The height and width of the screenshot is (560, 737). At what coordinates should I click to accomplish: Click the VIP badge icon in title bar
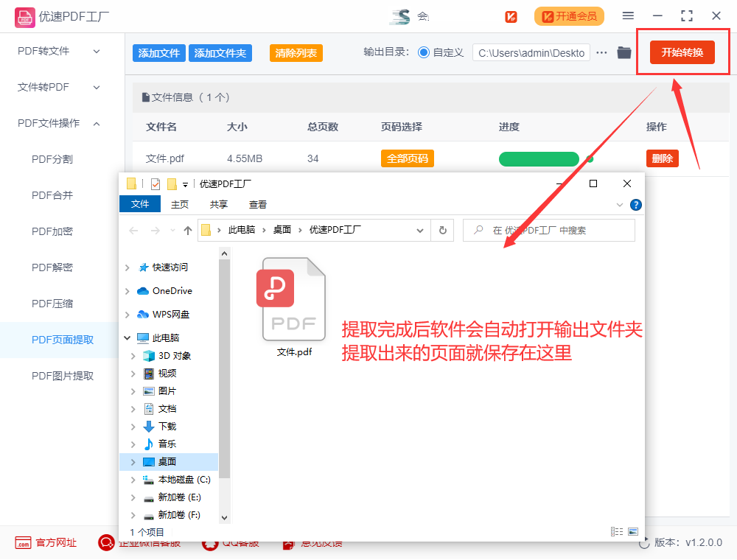coord(511,17)
